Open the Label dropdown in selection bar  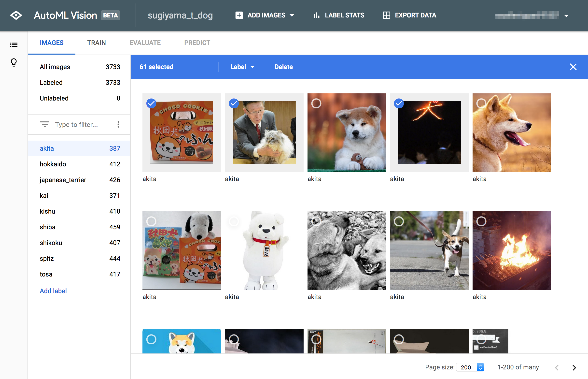242,67
